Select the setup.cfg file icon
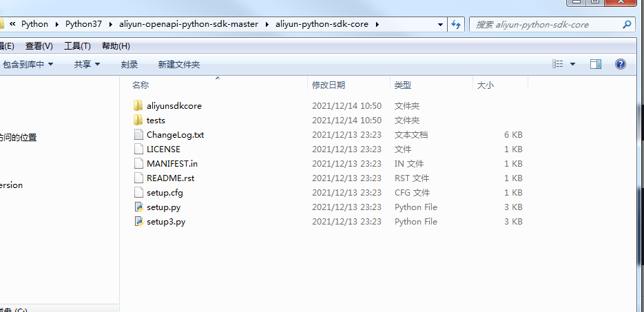This screenshot has width=644, height=312. [140, 192]
